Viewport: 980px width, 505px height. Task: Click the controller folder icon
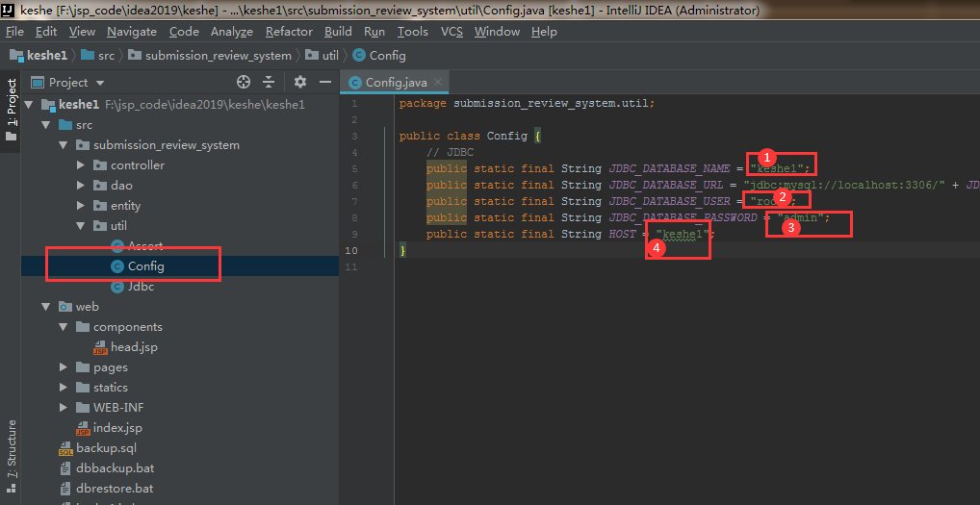[100, 165]
